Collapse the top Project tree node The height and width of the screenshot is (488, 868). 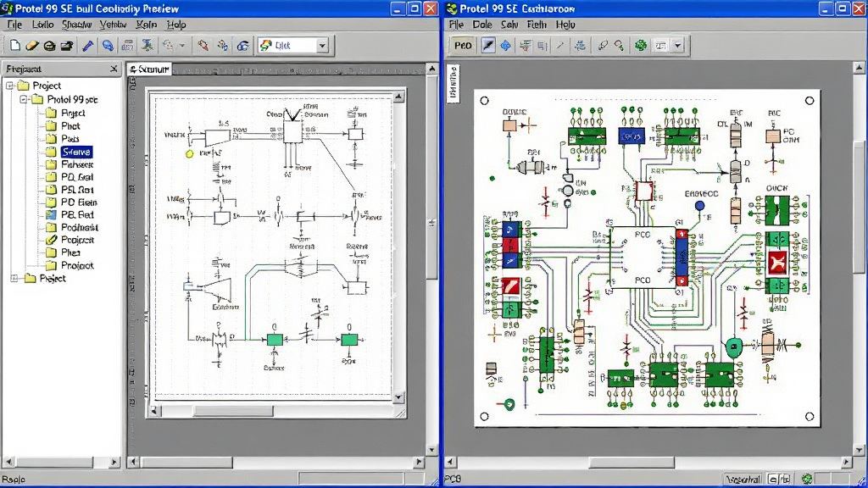tap(10, 86)
